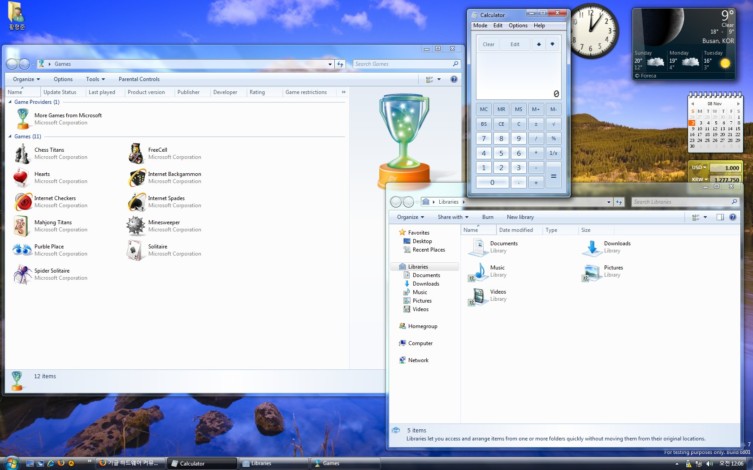Click the MC memory key on Calculator
The width and height of the screenshot is (753, 470).
484,109
